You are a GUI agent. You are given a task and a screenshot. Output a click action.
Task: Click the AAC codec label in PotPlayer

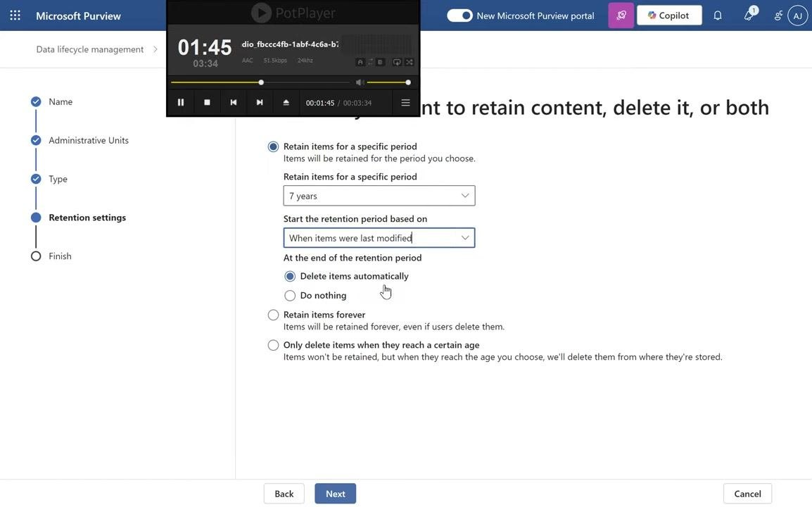(248, 61)
